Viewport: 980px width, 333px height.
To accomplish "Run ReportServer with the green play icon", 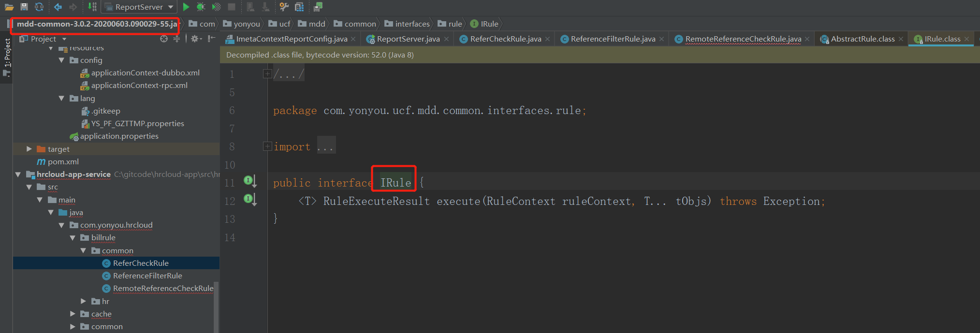I will pos(186,7).
